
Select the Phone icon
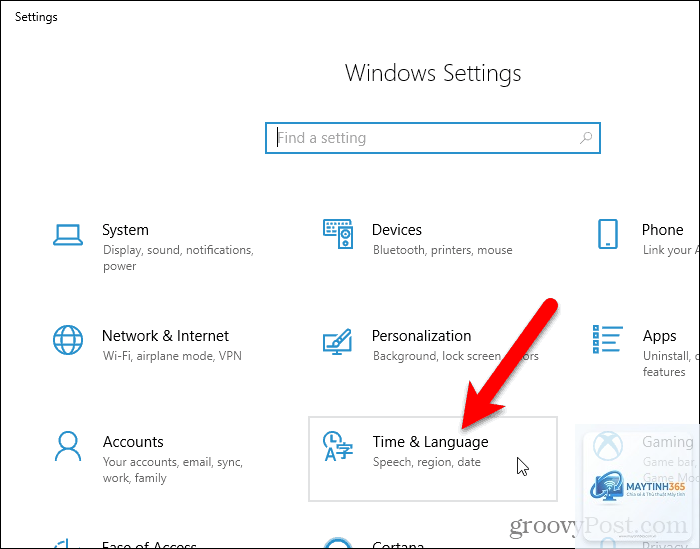coord(608,234)
